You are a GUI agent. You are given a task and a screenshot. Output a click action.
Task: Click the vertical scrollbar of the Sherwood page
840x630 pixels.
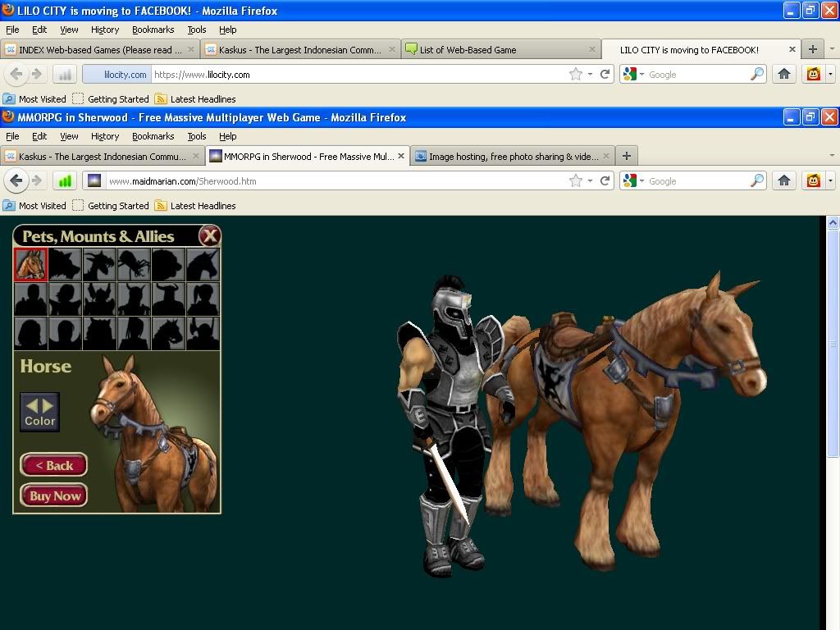coord(833,343)
